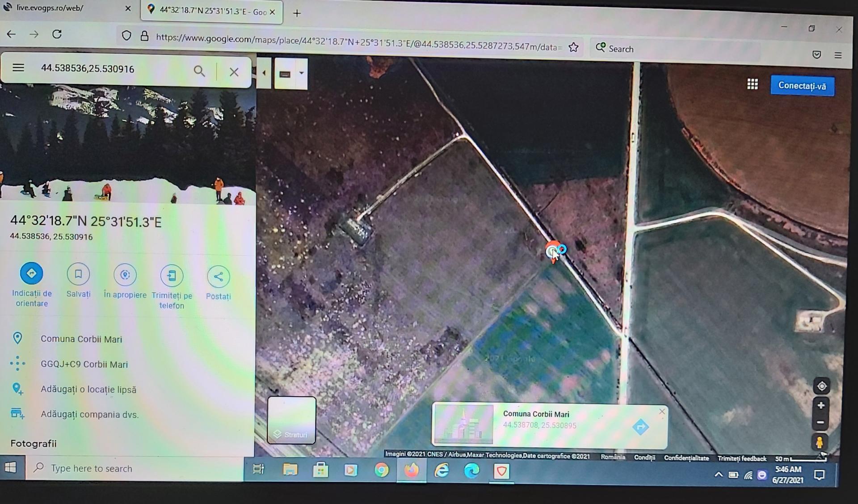Click the Postați share icon
This screenshot has width=858, height=504.
tap(218, 277)
